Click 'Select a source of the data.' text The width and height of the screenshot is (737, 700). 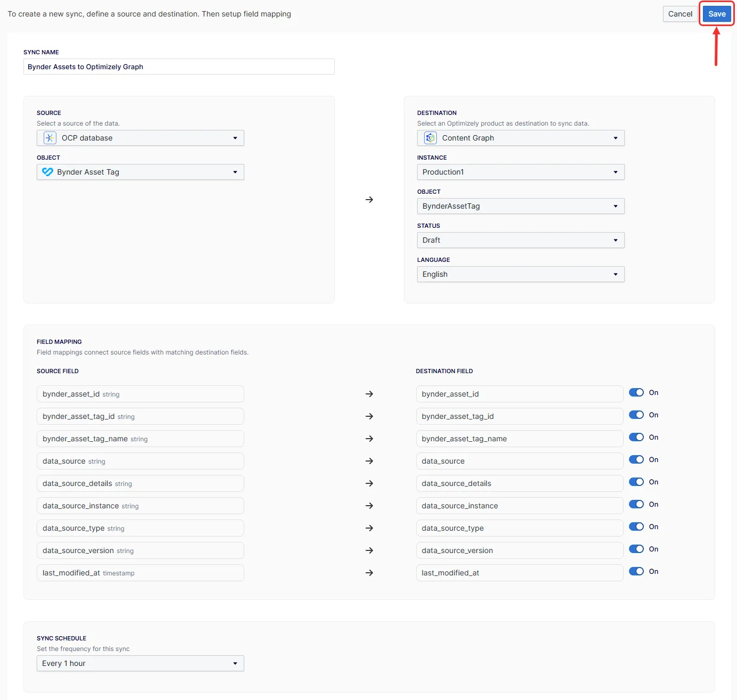78,123
